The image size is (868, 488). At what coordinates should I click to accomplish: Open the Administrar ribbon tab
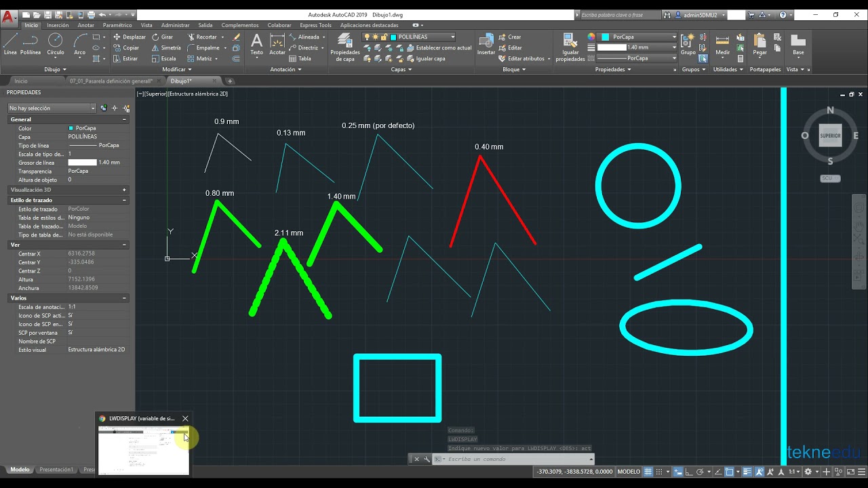pos(176,25)
